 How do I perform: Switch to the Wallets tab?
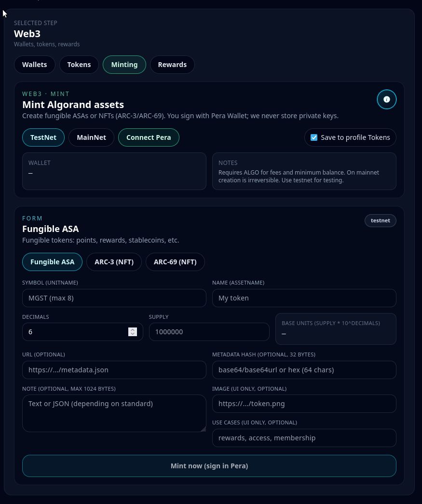[34, 65]
